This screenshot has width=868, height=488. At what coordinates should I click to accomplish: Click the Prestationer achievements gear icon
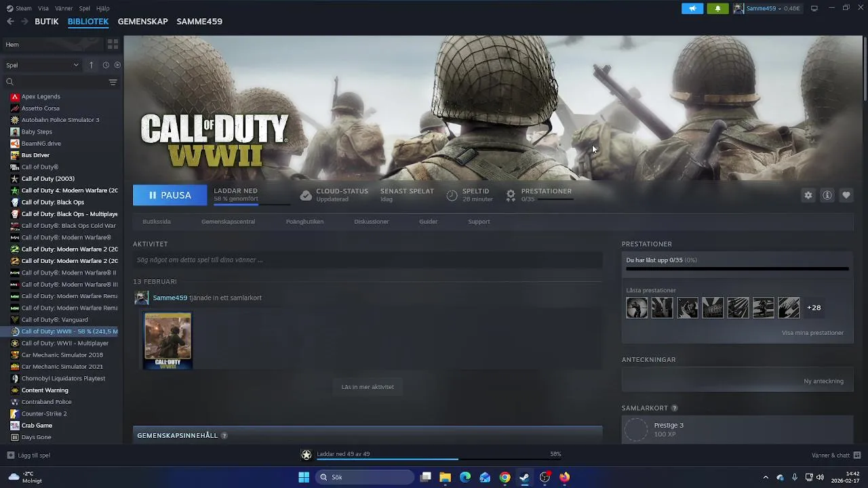tap(511, 195)
